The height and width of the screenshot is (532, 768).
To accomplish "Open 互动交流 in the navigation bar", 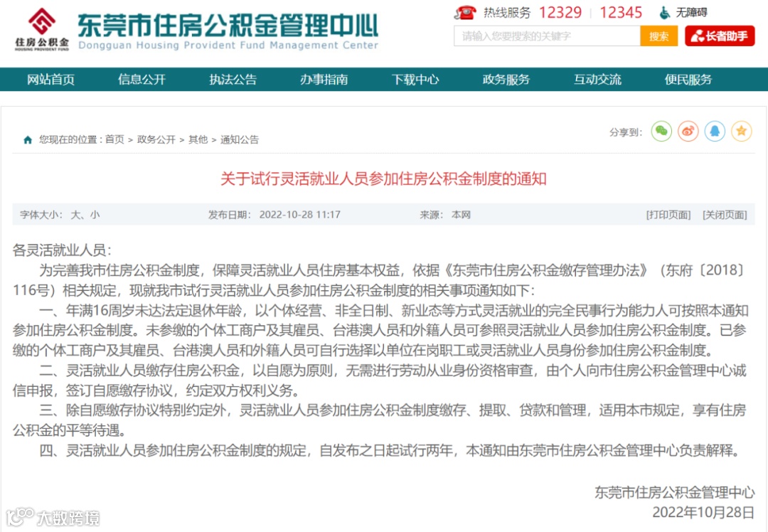I will tap(597, 80).
